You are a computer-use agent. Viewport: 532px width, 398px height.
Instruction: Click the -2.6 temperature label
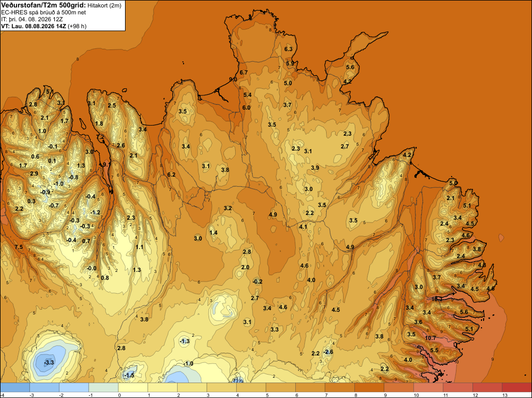point(328,352)
